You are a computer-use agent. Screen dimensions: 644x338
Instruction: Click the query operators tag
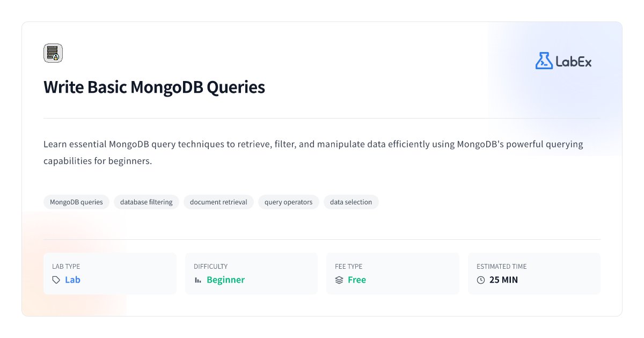click(x=288, y=202)
